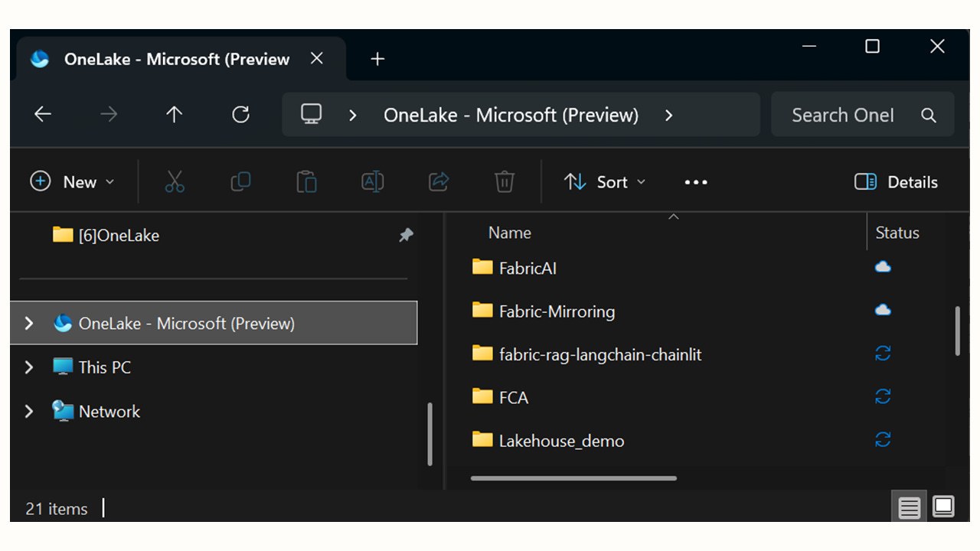Toggle the Details pane
Screen dimensions: 980x551
(896, 182)
